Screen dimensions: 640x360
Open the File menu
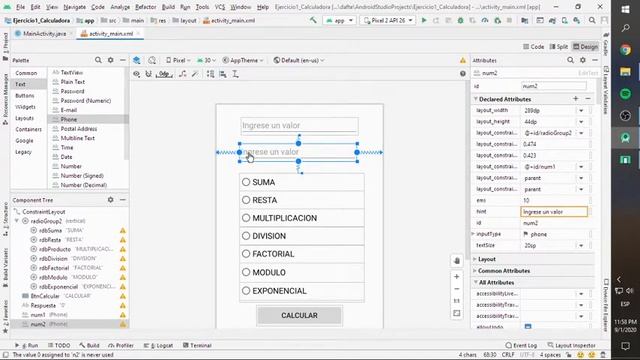point(20,7)
